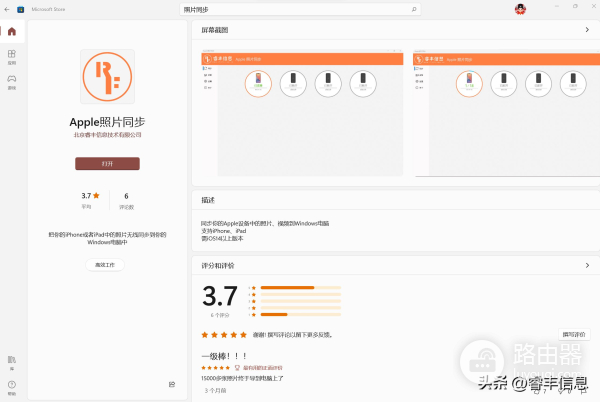Expand the 屏幕截图 section chevron
600x402 pixels.
[587, 30]
